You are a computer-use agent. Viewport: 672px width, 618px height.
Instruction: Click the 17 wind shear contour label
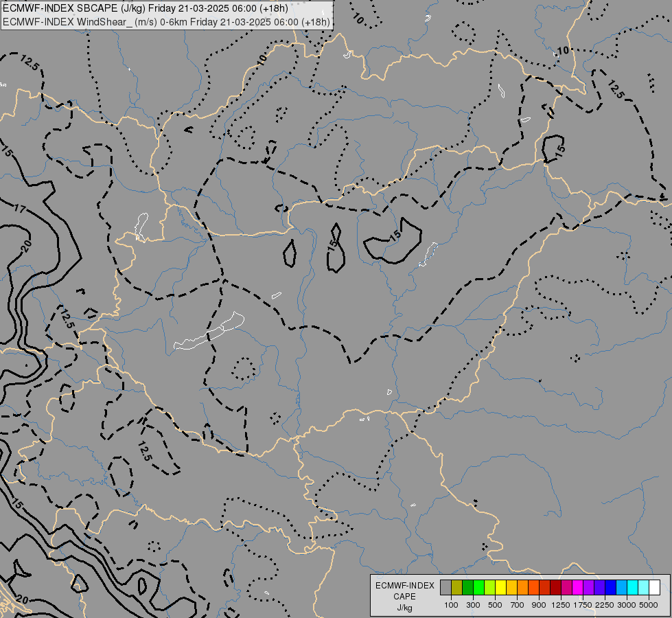point(20,209)
